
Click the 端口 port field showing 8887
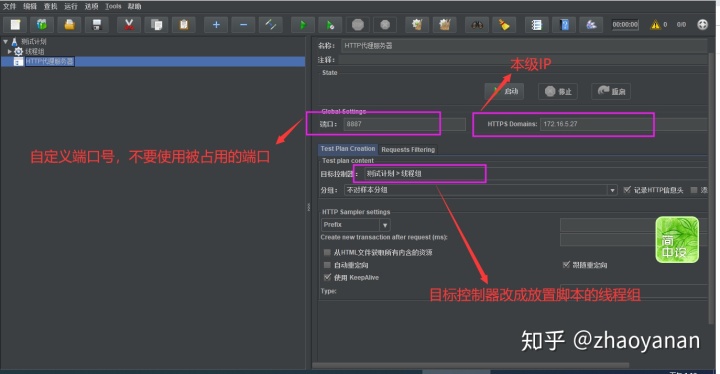point(404,124)
